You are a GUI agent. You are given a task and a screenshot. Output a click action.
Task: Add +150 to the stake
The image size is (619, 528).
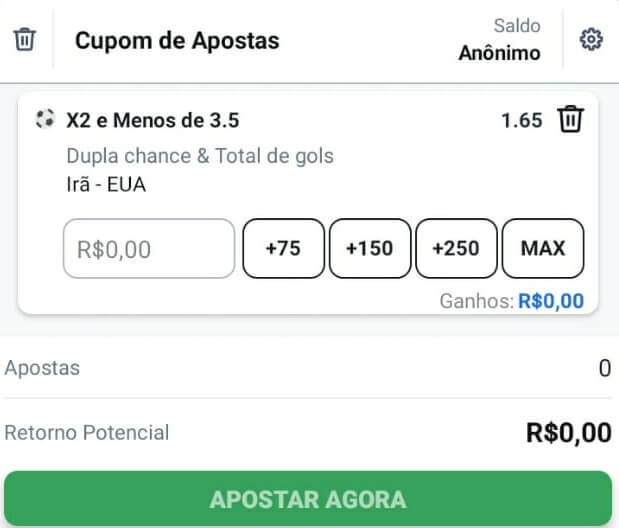click(370, 248)
